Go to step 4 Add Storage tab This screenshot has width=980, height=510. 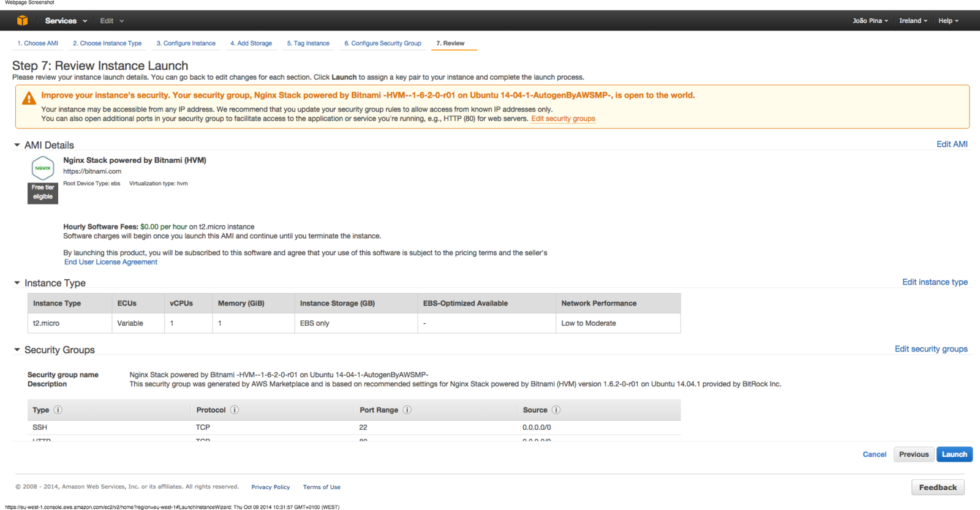click(x=251, y=43)
